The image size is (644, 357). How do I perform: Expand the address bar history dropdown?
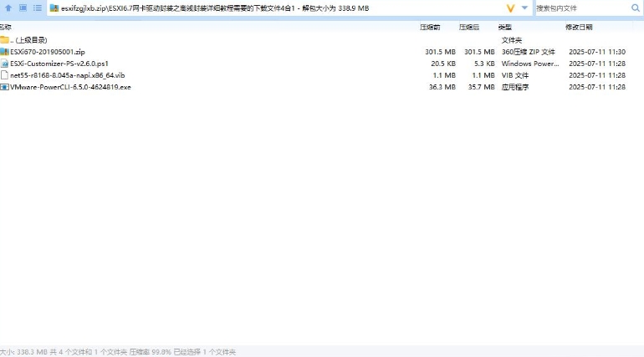(525, 8)
